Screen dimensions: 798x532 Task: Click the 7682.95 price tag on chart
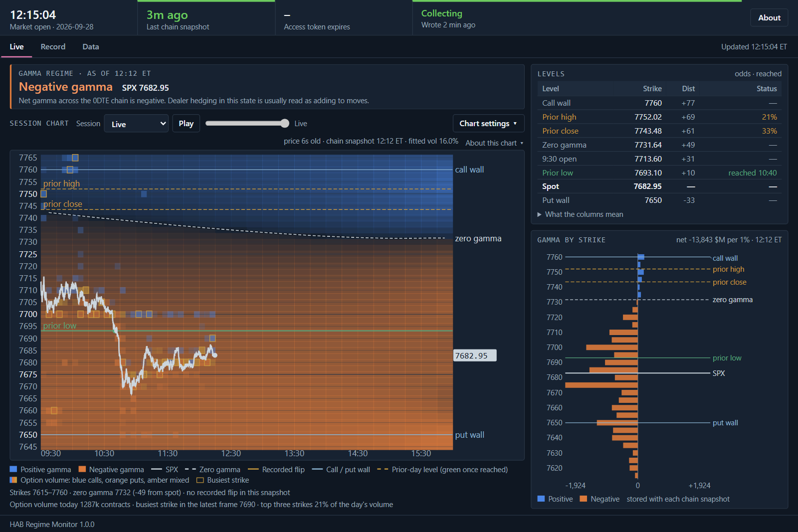[x=474, y=355]
